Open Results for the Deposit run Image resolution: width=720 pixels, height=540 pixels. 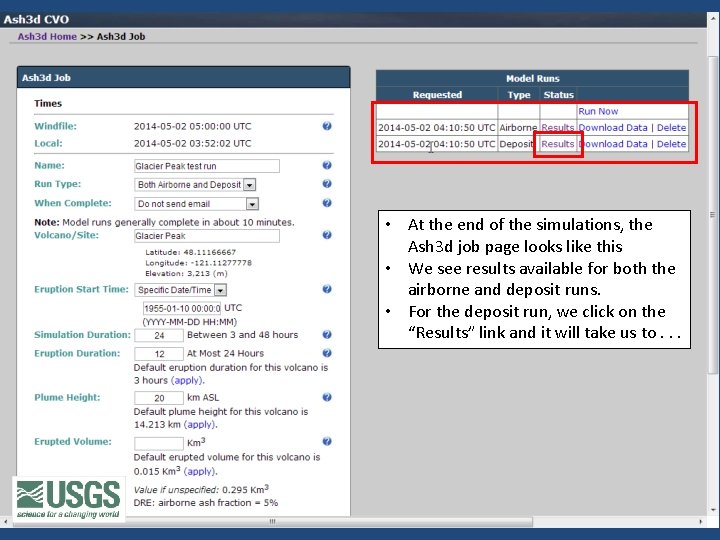coord(557,144)
